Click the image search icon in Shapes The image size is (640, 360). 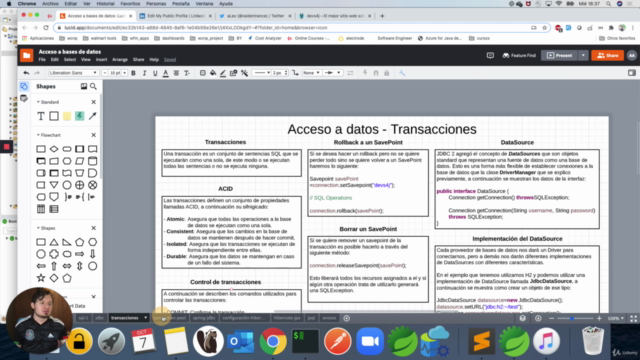click(84, 87)
